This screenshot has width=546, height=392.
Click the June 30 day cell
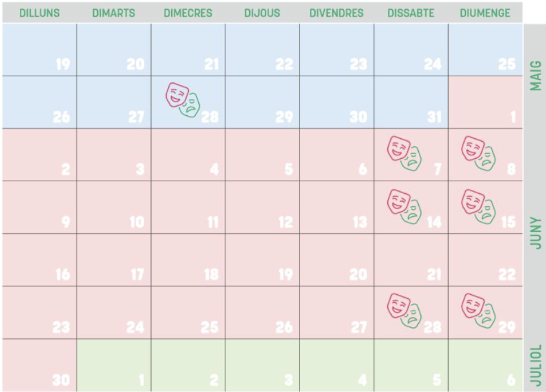point(39,365)
